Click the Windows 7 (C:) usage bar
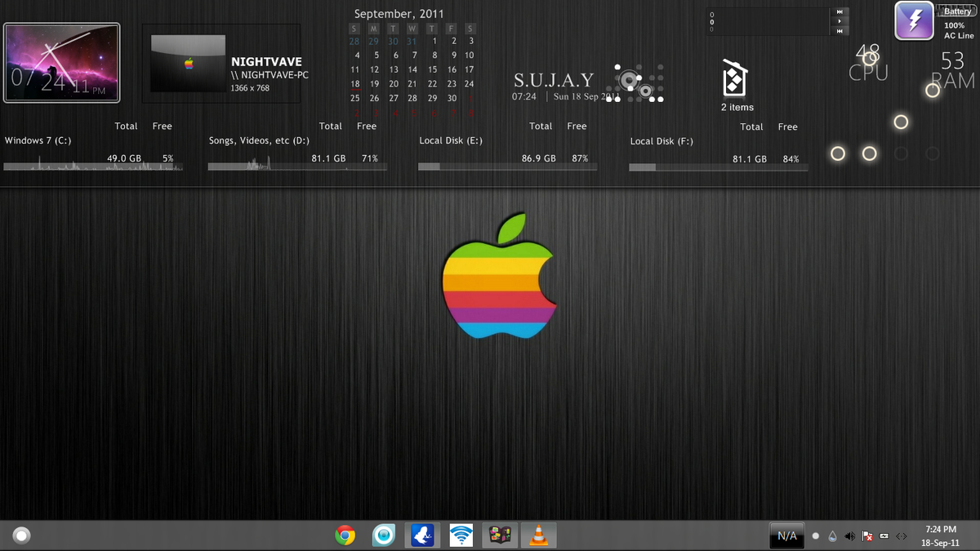Viewport: 980px width, 551px height. (92, 167)
